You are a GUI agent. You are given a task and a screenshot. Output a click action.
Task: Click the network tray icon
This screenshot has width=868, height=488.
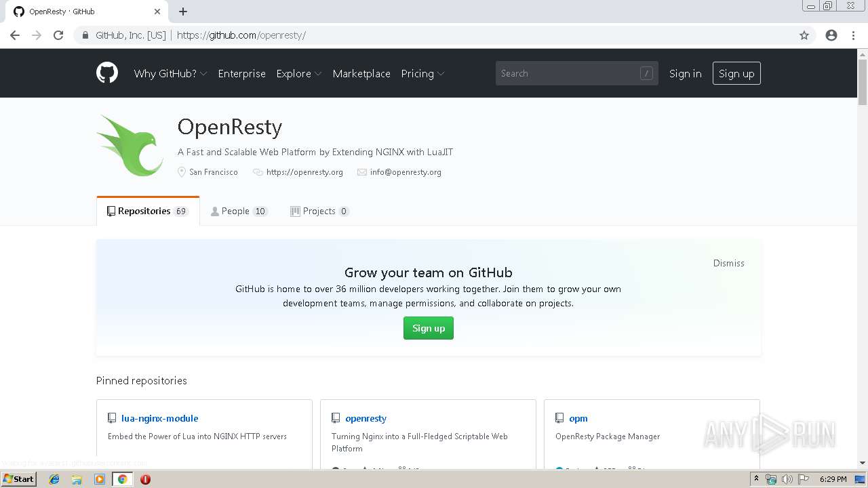pyautogui.click(x=771, y=479)
